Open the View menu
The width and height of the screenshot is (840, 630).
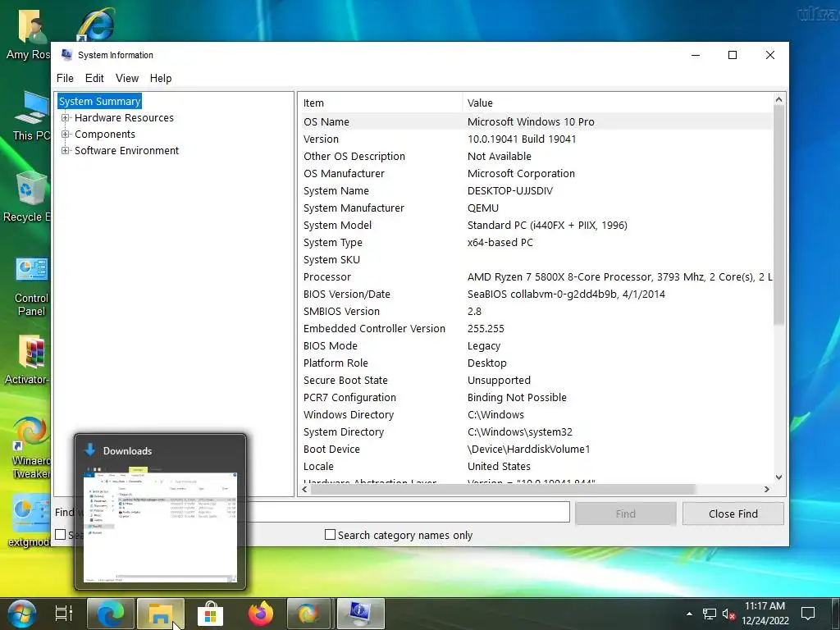[x=127, y=78]
